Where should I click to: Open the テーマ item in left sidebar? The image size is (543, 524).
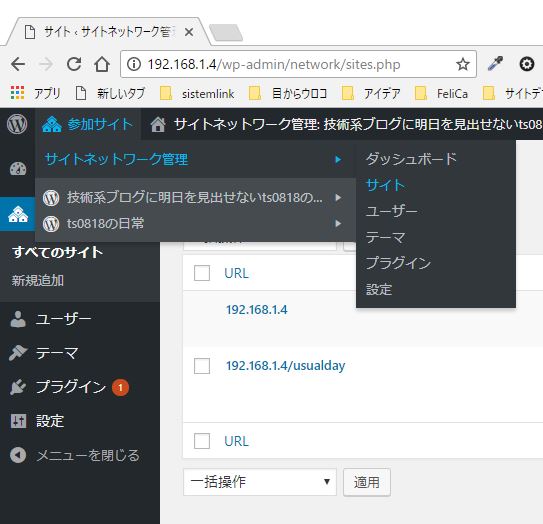[57, 353]
